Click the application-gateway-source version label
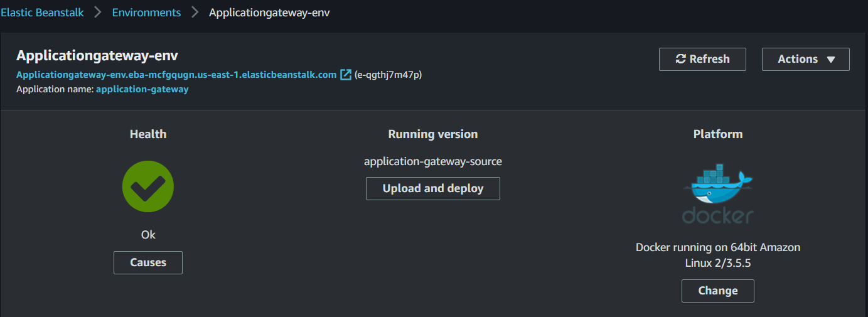 click(x=433, y=161)
